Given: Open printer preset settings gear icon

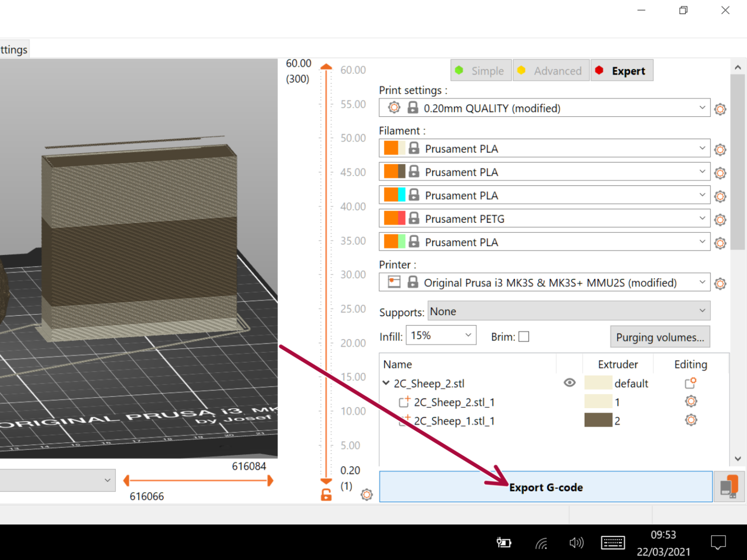Looking at the screenshot, I should 720,283.
